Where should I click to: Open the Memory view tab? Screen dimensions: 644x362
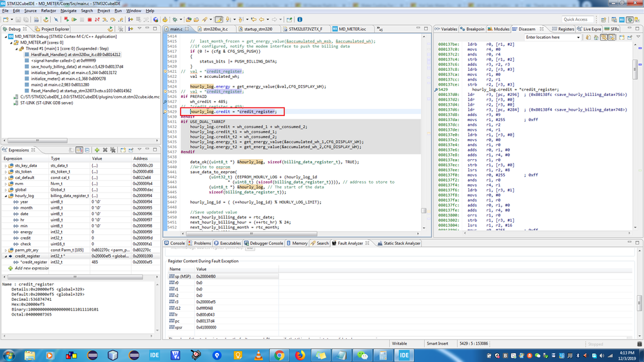tap(297, 243)
